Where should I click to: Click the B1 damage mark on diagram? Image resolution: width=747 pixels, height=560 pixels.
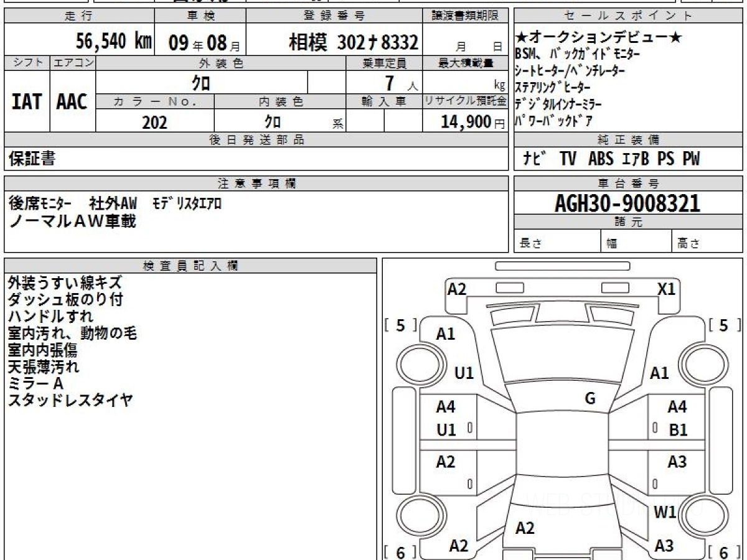point(678,429)
